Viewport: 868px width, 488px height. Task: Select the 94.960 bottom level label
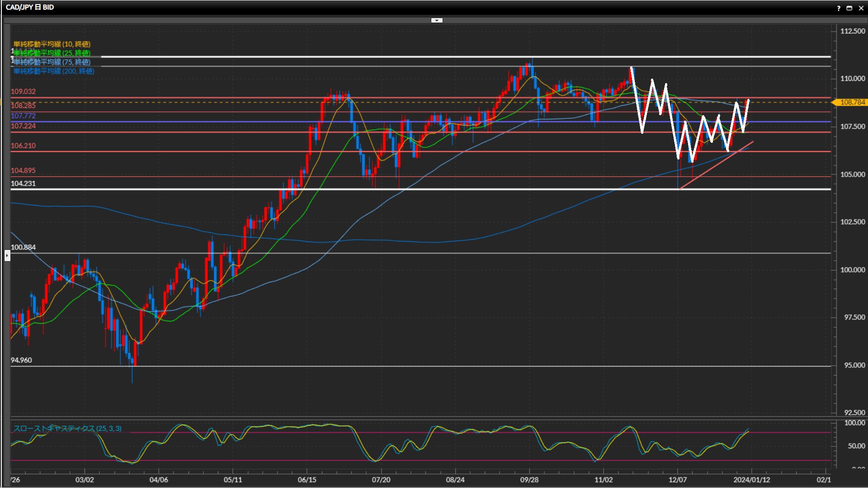pyautogui.click(x=21, y=360)
